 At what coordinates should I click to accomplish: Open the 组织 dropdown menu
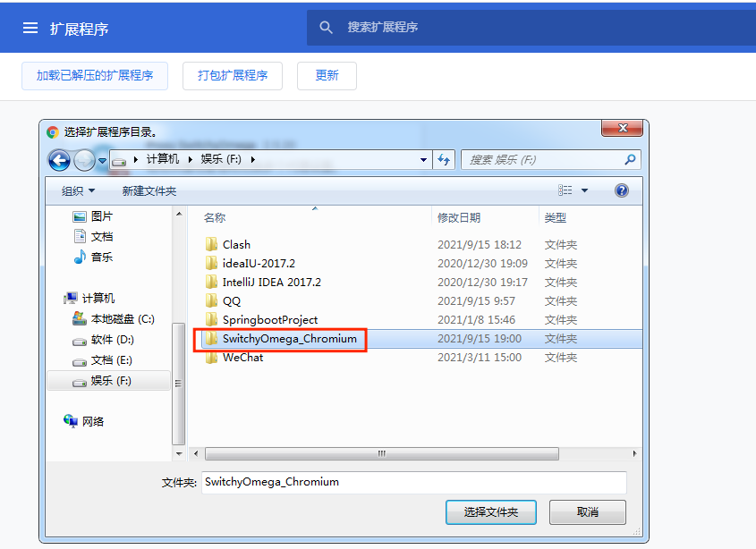[x=78, y=190]
